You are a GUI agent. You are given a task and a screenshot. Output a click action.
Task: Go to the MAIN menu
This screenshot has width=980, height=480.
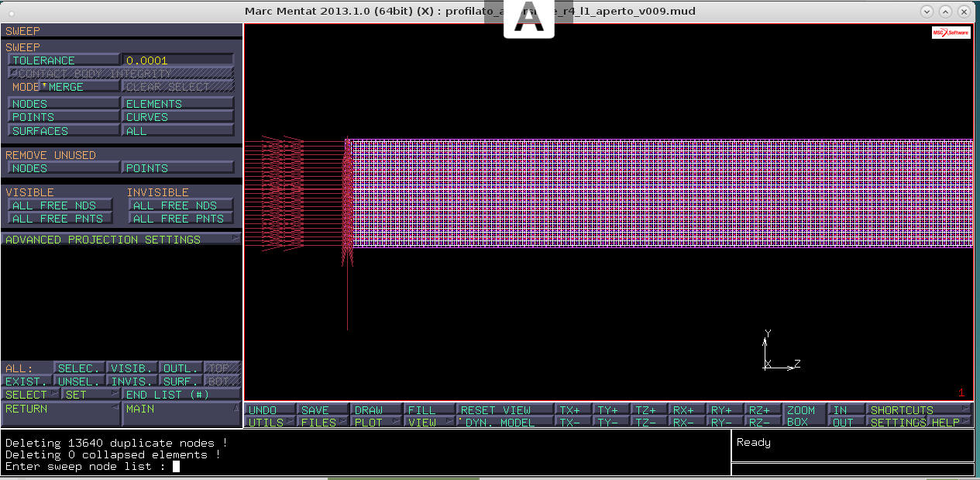click(181, 414)
